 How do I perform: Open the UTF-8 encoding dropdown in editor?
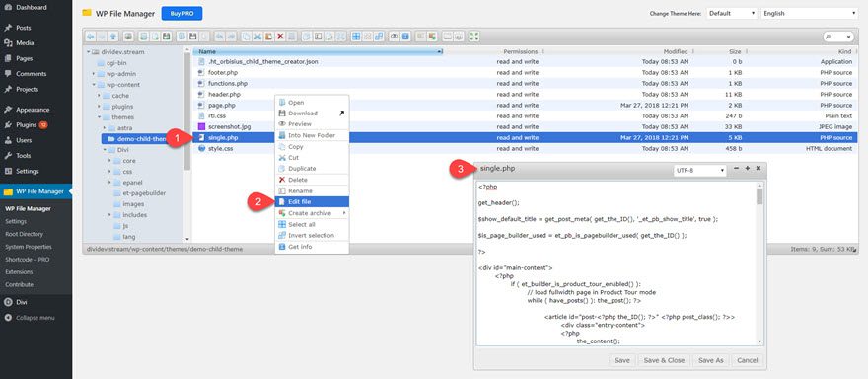pyautogui.click(x=699, y=171)
